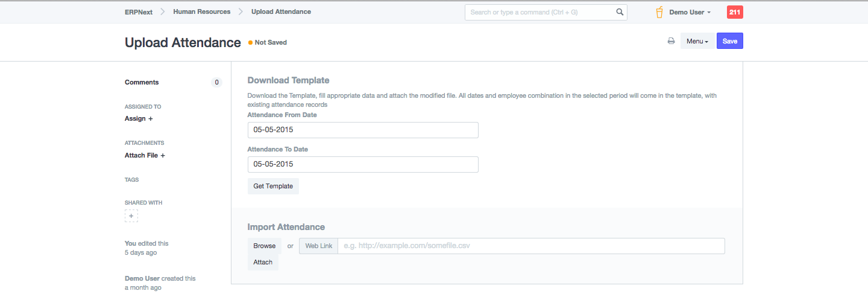The image size is (868, 294).
Task: Click the print icon
Action: tap(671, 41)
